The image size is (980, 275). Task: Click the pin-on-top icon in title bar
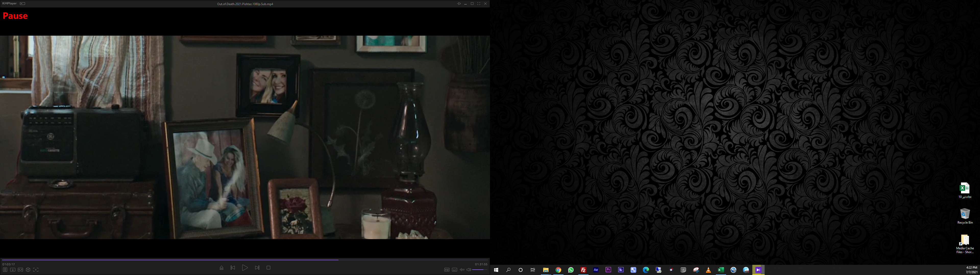coord(459,3)
